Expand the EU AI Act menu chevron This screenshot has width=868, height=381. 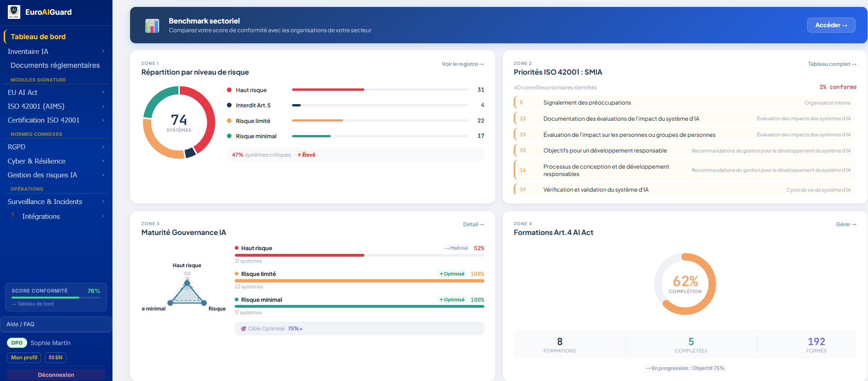point(103,92)
